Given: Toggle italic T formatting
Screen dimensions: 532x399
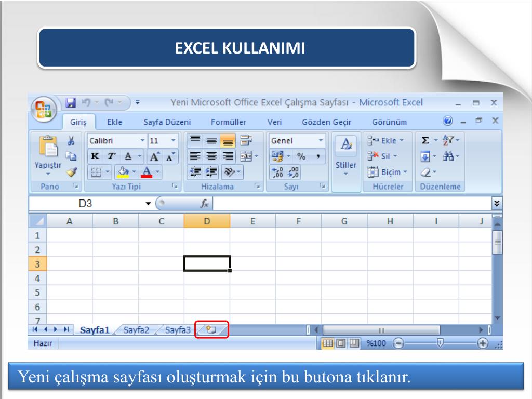Looking at the screenshot, I should 111,156.
